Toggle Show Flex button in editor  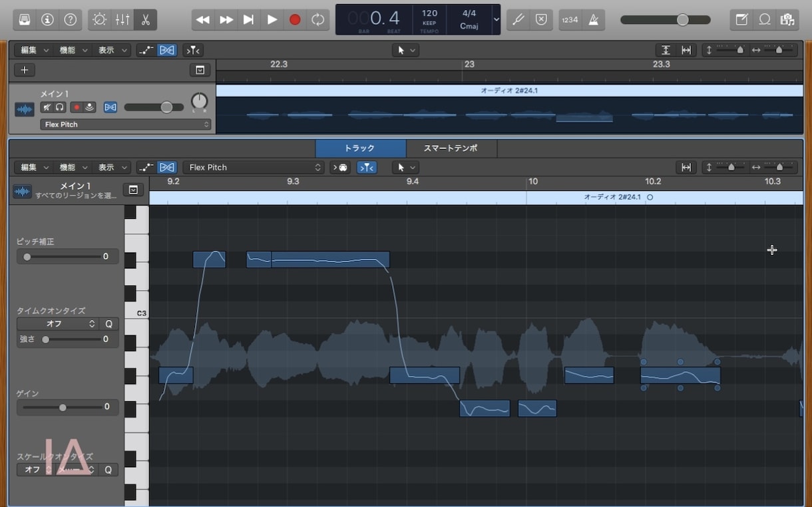pyautogui.click(x=167, y=168)
